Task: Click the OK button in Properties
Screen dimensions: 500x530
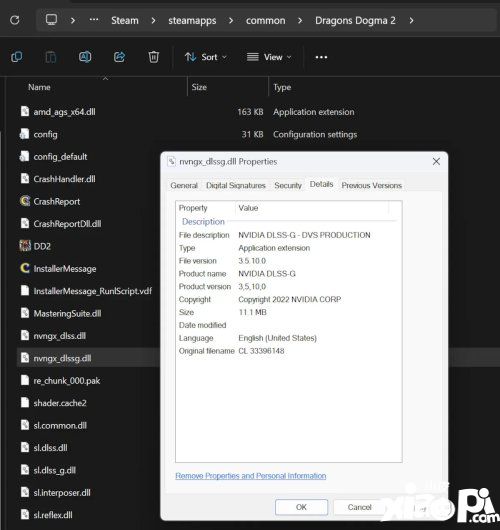Action: point(301,507)
